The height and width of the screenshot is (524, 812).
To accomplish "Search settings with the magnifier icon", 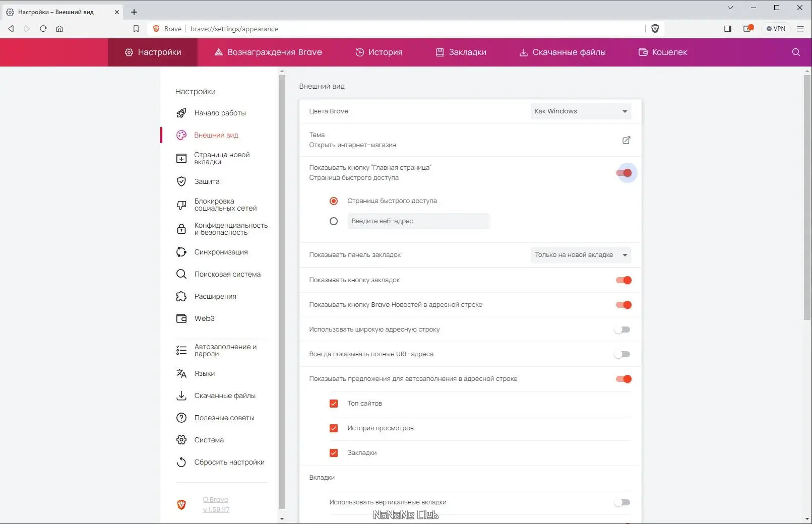I will click(796, 52).
